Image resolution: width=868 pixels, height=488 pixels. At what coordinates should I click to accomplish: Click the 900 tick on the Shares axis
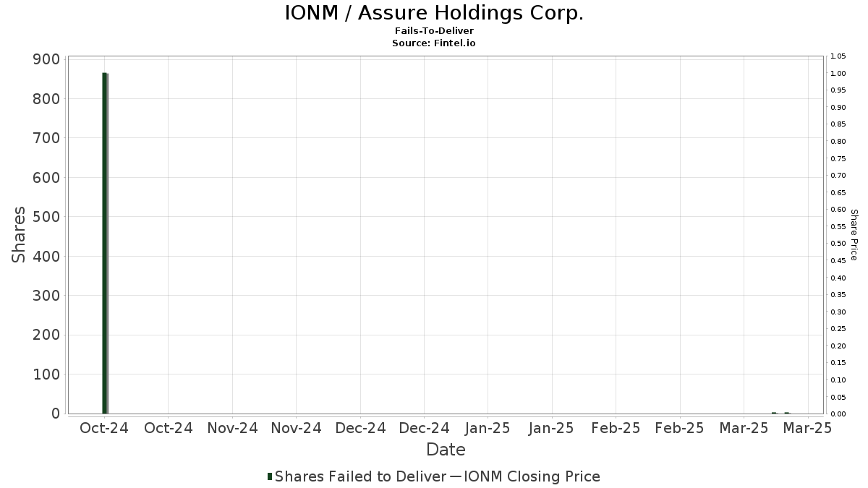coord(46,59)
